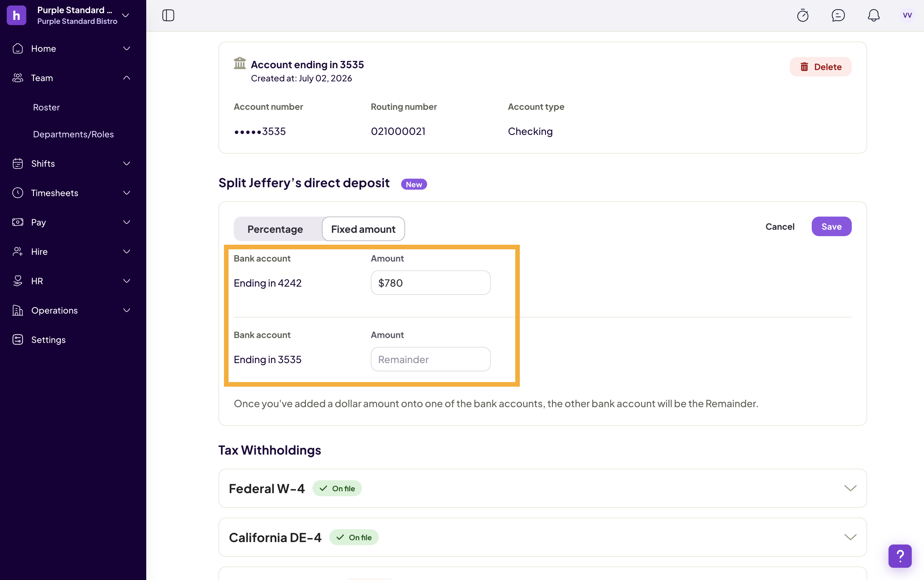924x580 pixels.
Task: Click the Shifts calendar icon
Action: tap(18, 163)
